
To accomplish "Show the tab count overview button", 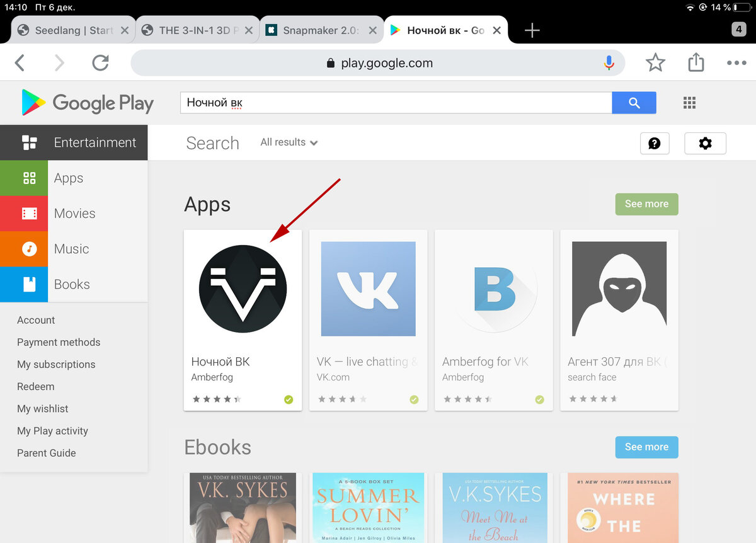I will coord(738,29).
